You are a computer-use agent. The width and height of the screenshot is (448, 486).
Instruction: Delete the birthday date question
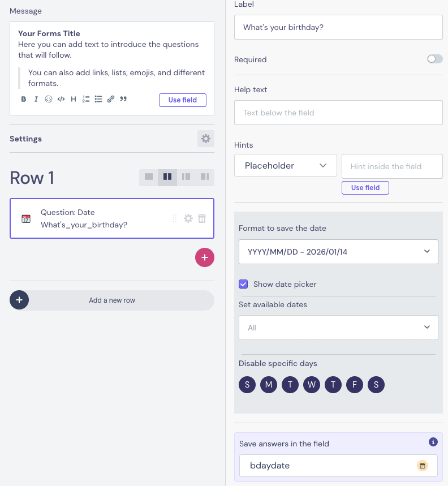coord(202,218)
